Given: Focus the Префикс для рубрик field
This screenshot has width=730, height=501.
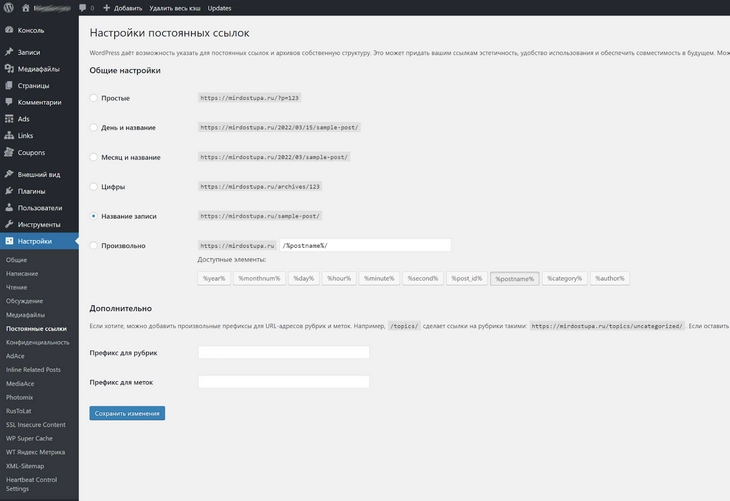Looking at the screenshot, I should click(x=284, y=352).
